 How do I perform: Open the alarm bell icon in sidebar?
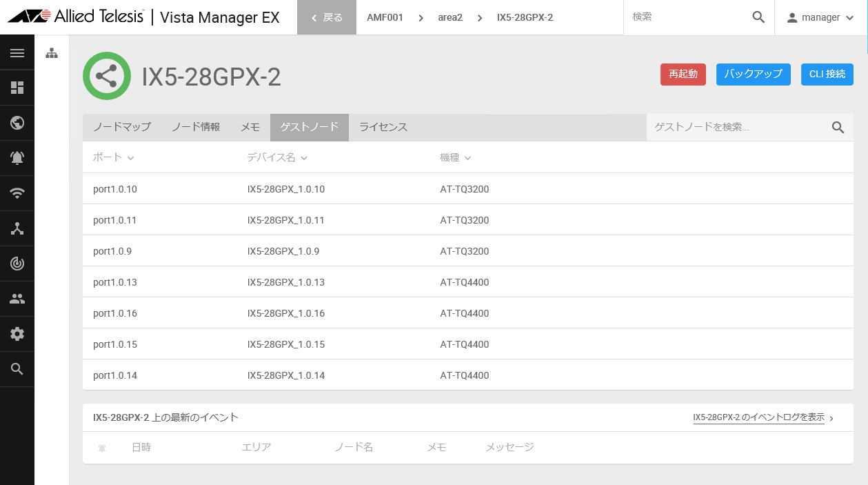17,158
